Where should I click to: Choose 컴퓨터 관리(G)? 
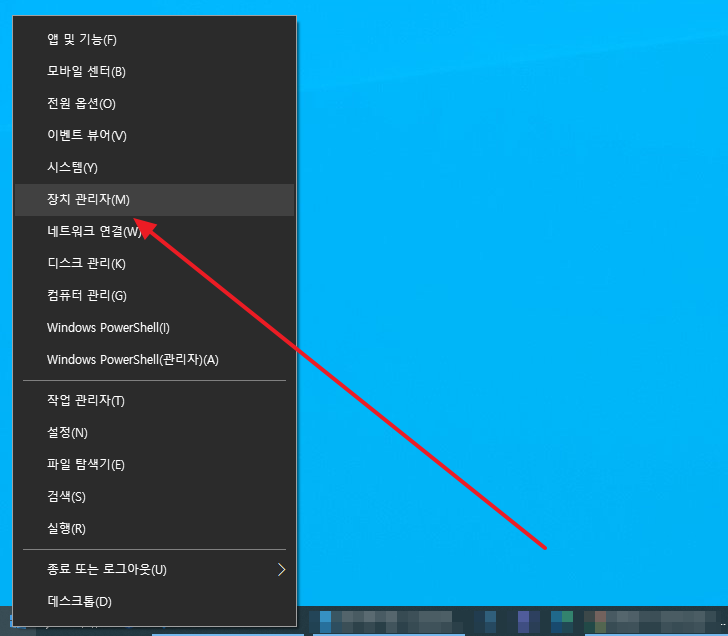click(154, 296)
